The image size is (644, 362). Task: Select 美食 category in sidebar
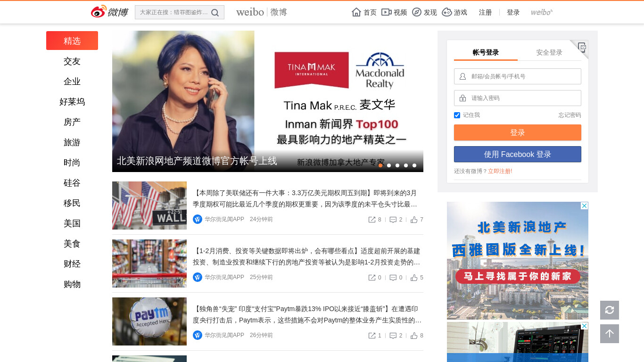coord(72,244)
